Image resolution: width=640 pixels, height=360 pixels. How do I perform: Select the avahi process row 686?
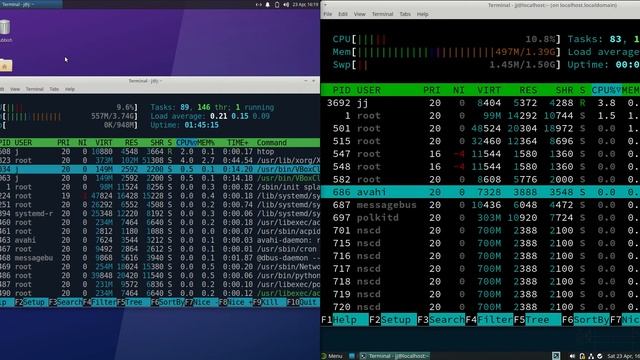pyautogui.click(x=480, y=192)
